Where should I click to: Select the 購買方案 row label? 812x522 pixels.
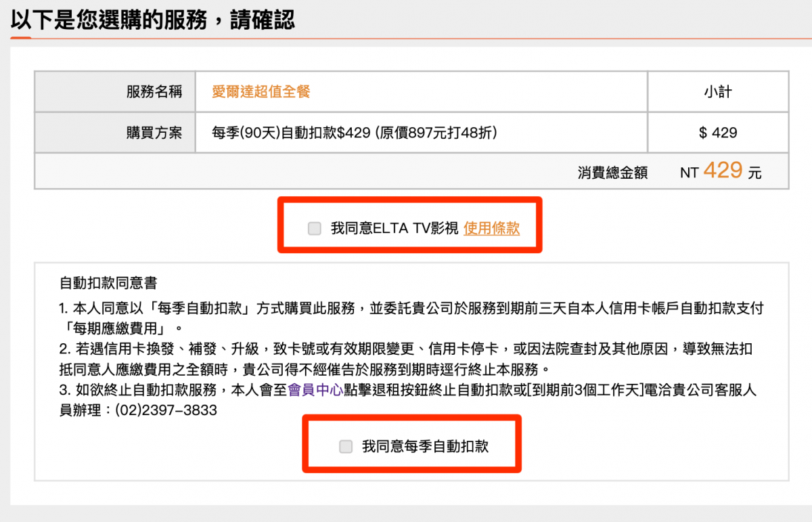(x=154, y=133)
